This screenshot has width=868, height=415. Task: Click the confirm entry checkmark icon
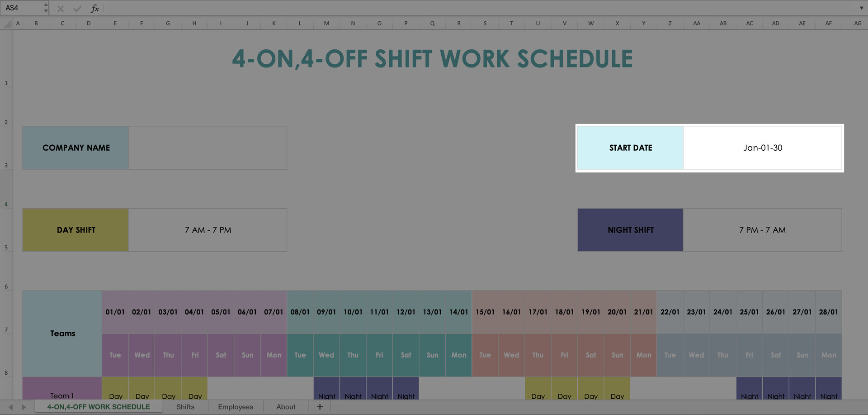click(77, 8)
